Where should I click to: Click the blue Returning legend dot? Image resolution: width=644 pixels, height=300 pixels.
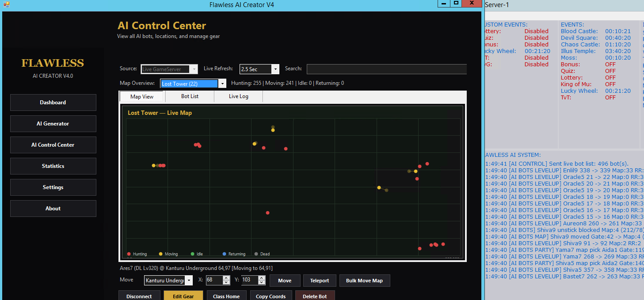[x=225, y=254]
